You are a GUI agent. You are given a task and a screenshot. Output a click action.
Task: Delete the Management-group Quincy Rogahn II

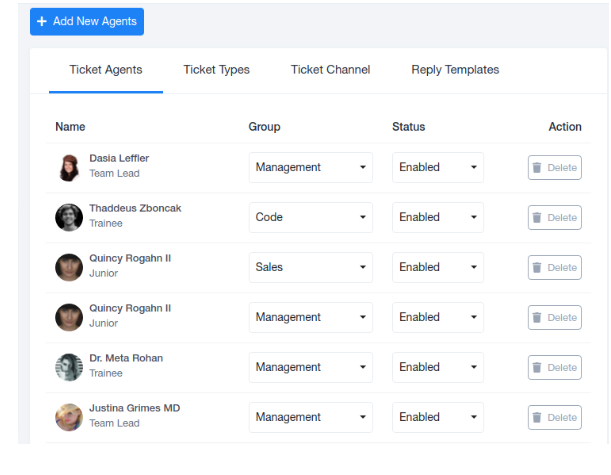point(554,317)
